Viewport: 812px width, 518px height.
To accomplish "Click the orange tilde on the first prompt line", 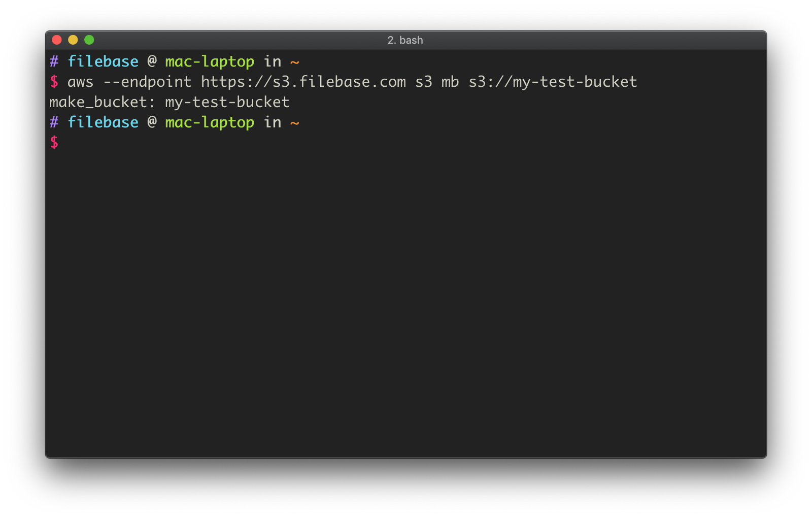I will 294,62.
